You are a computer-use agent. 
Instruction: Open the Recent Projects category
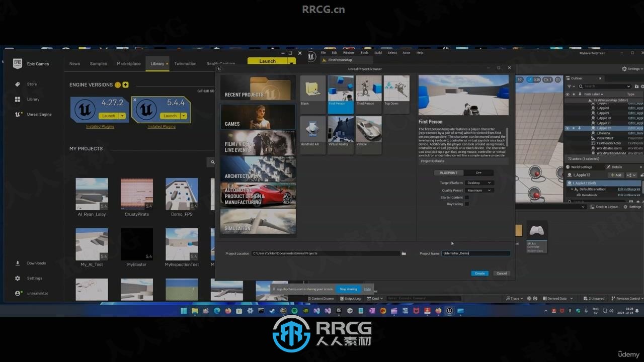click(x=258, y=88)
